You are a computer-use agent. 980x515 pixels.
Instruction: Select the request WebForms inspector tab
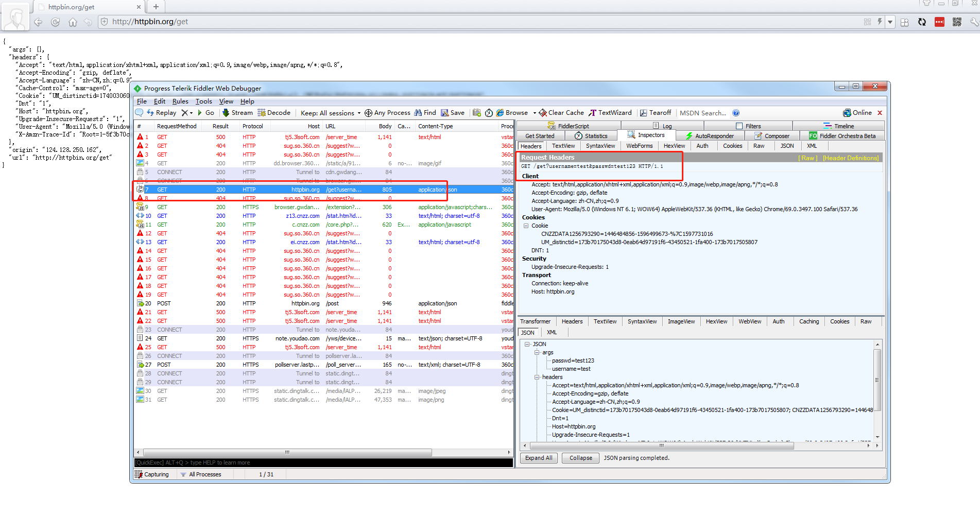pos(639,146)
